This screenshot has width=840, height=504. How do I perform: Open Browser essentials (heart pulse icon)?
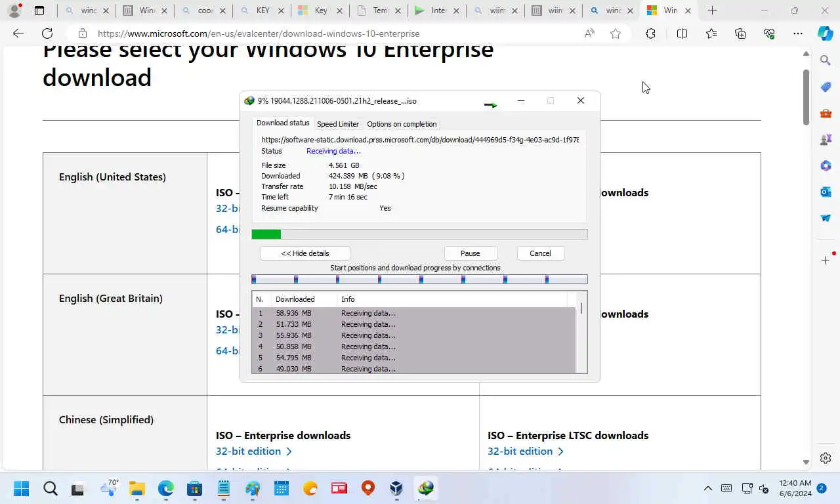click(769, 33)
